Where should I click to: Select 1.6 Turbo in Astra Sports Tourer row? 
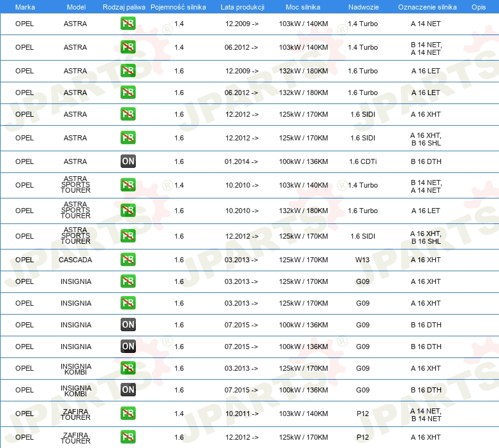point(363,211)
